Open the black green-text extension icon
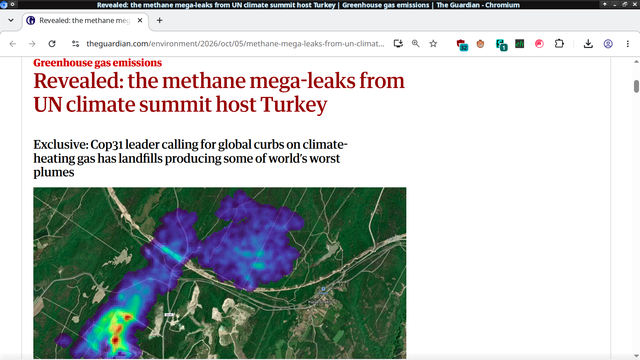Screen dimensions: 640x360 point(520,44)
